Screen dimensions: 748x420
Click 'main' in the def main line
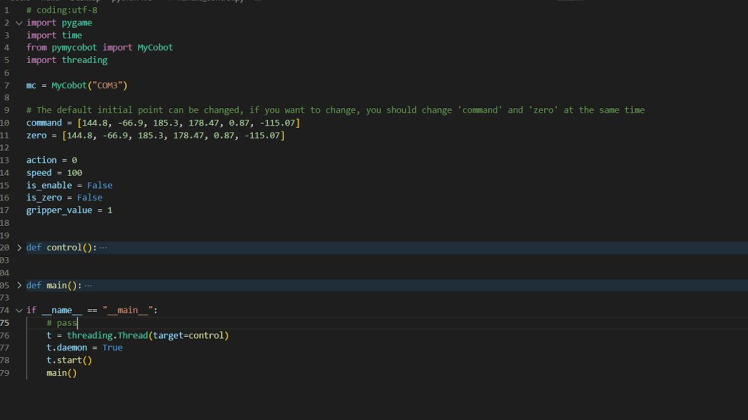pos(56,285)
